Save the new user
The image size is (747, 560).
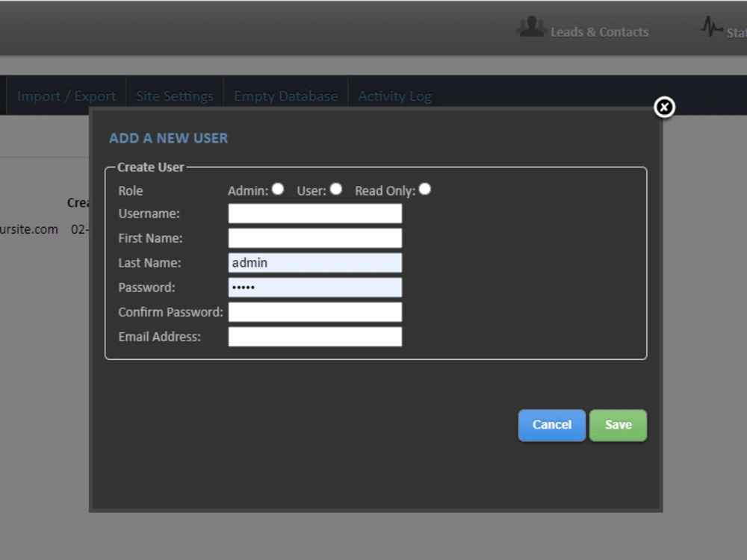[x=618, y=426]
